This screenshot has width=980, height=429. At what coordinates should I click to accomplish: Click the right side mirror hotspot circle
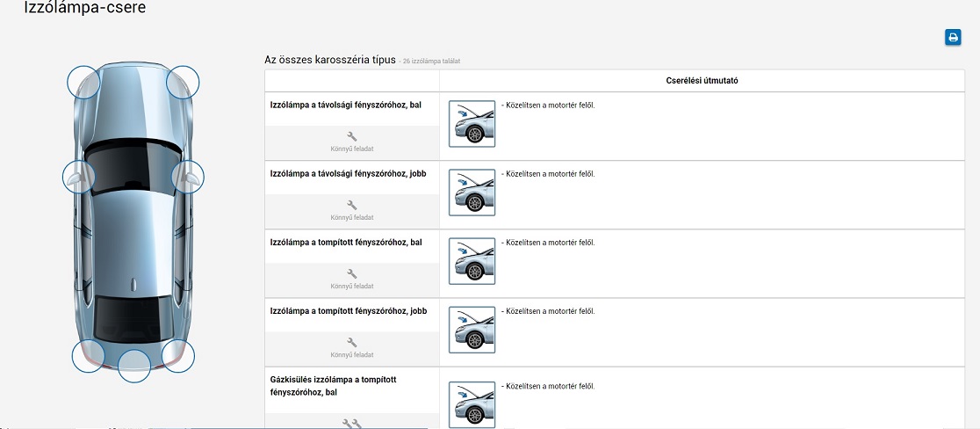pos(187,177)
